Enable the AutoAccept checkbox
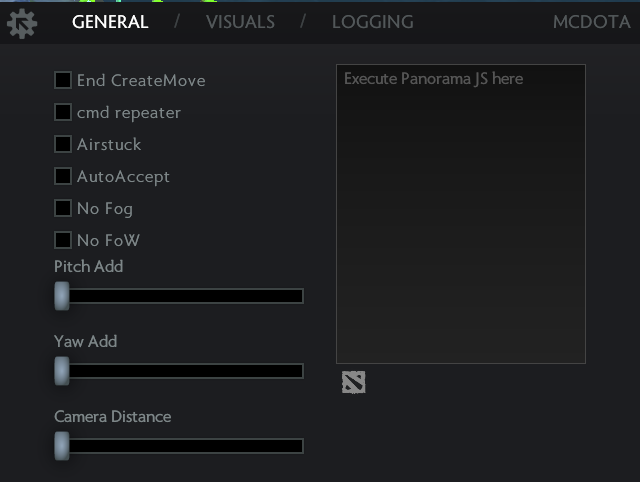This screenshot has width=640, height=482. (63, 176)
